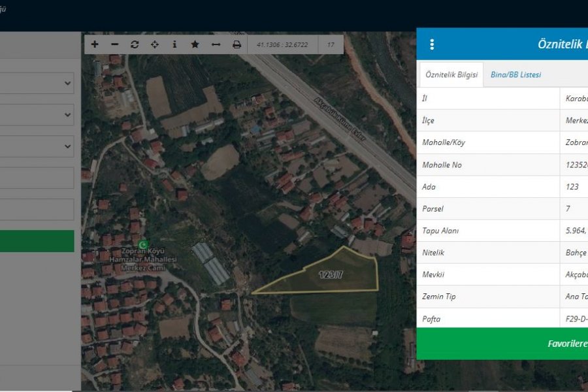Expand the third dropdown in the left form

(x=37, y=146)
